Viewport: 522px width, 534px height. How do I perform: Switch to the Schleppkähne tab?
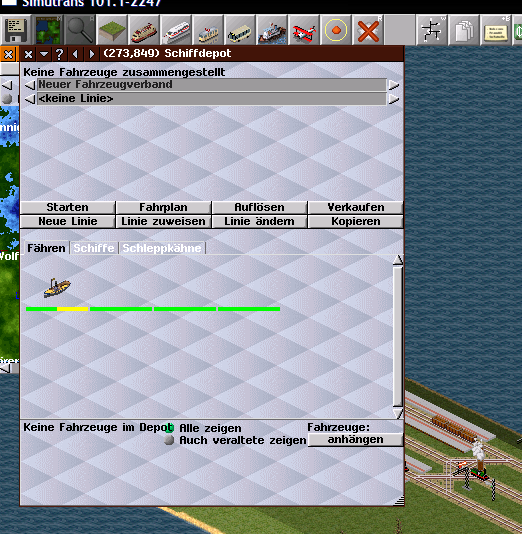click(162, 248)
